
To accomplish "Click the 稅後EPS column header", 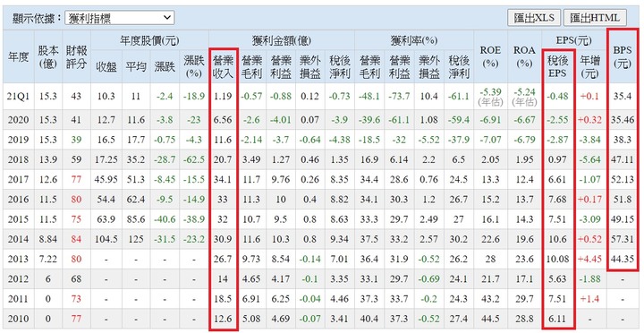I will point(557,67).
